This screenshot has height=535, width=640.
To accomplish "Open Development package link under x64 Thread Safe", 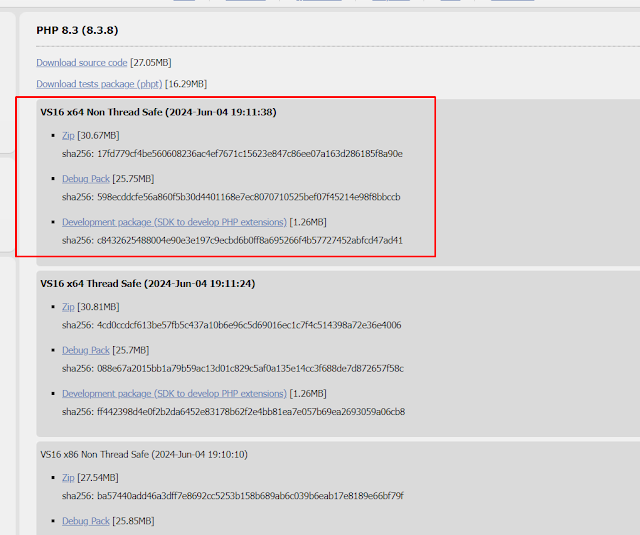I will tap(174, 393).
